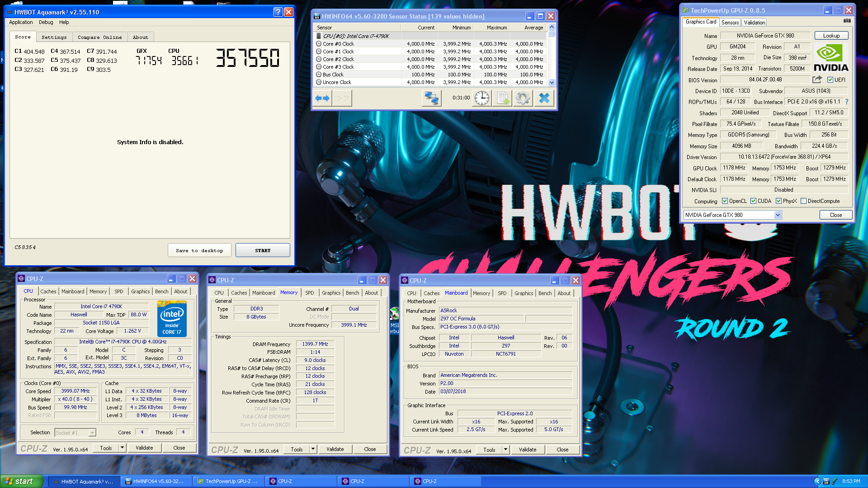Image resolution: width=868 pixels, height=488 pixels.
Task: Click START button in Aquamark
Action: point(263,250)
